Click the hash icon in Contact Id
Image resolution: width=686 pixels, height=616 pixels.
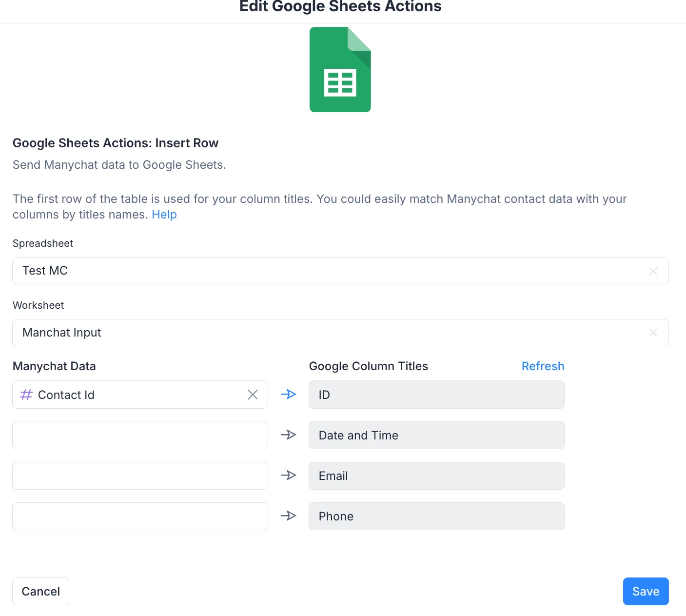[x=26, y=395]
